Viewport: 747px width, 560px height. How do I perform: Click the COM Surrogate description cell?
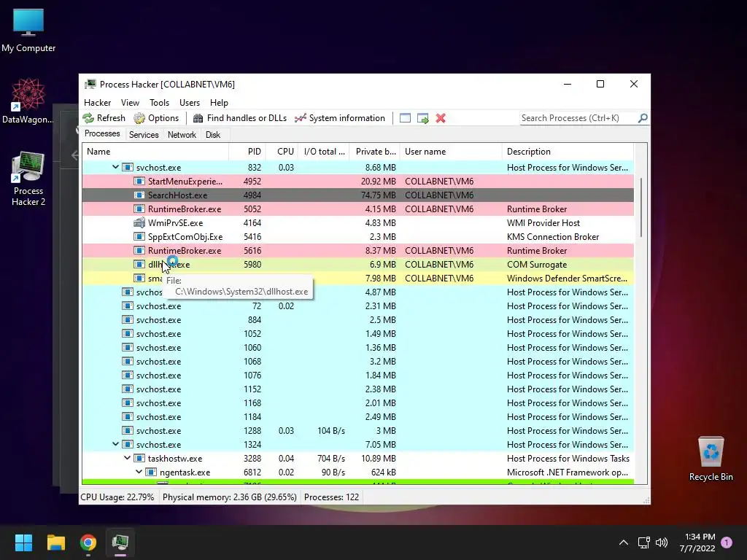pos(537,264)
